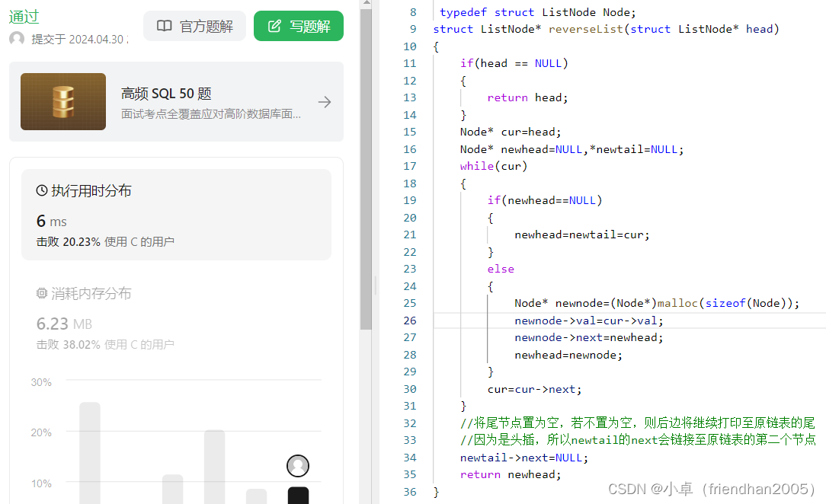Click the submission date 提交于 2024.04.30
The height and width of the screenshot is (504, 826).
coord(80,40)
